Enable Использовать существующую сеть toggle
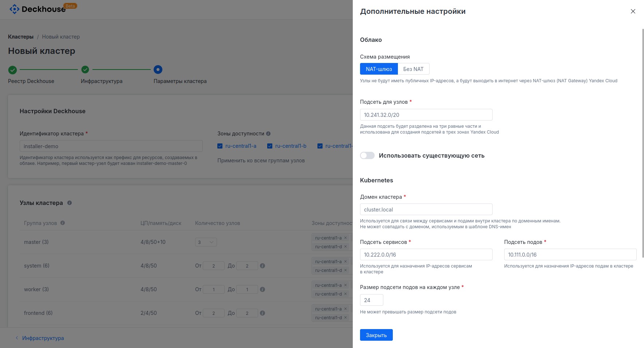This screenshot has height=348, width=644. point(367,155)
